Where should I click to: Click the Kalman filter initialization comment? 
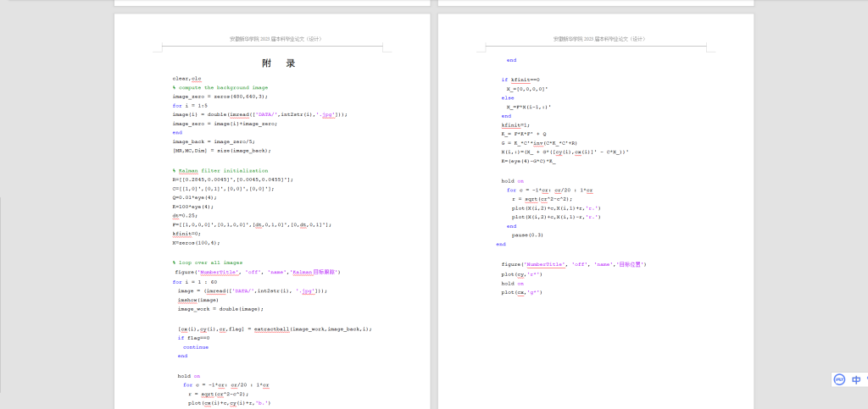[x=219, y=171]
